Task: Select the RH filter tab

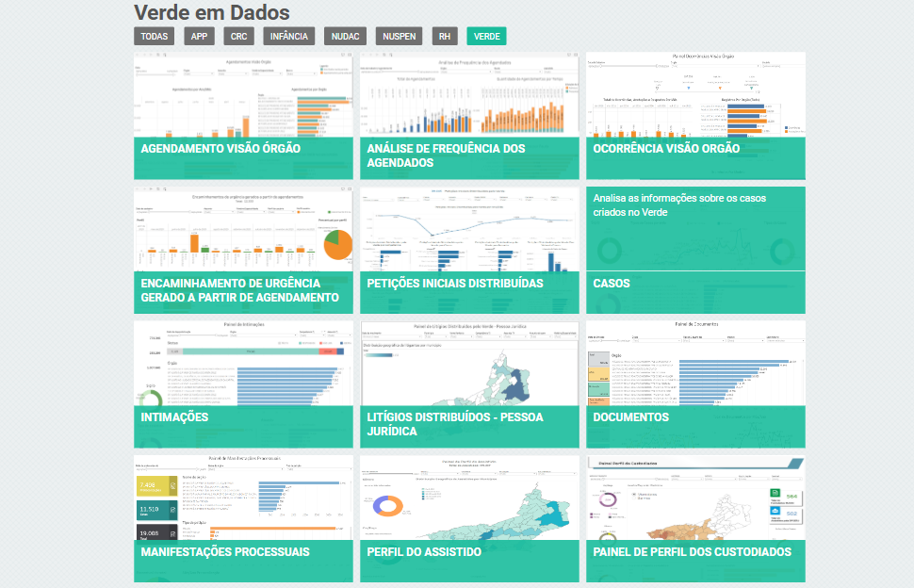Action: point(445,37)
